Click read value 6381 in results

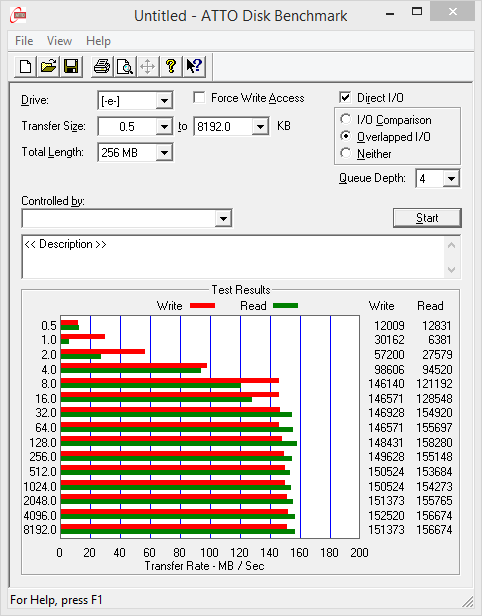440,339
